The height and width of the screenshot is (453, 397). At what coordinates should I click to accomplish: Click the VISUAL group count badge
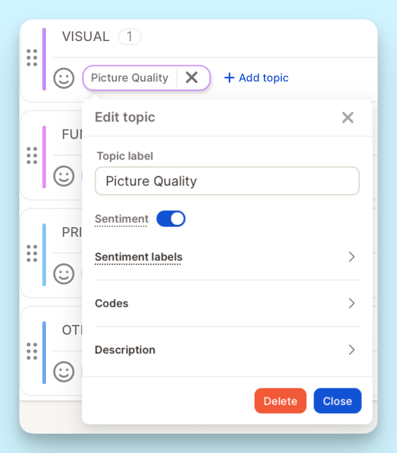click(x=129, y=36)
